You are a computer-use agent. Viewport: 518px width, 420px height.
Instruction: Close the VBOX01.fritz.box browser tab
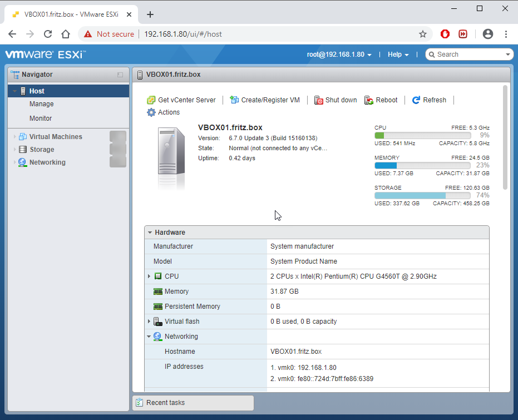[129, 14]
